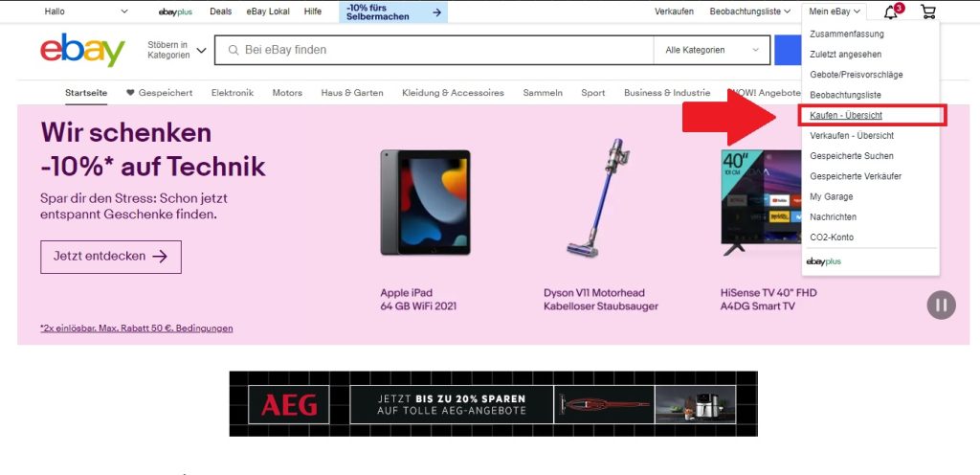The width and height of the screenshot is (980, 475).
Task: Click the Jetzt entdecken button
Action: click(111, 257)
